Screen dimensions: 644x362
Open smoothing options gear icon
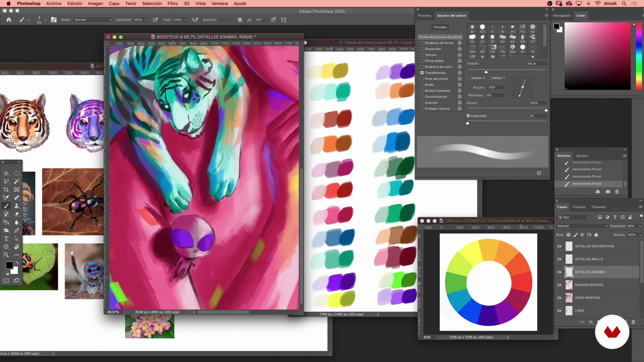[240, 20]
